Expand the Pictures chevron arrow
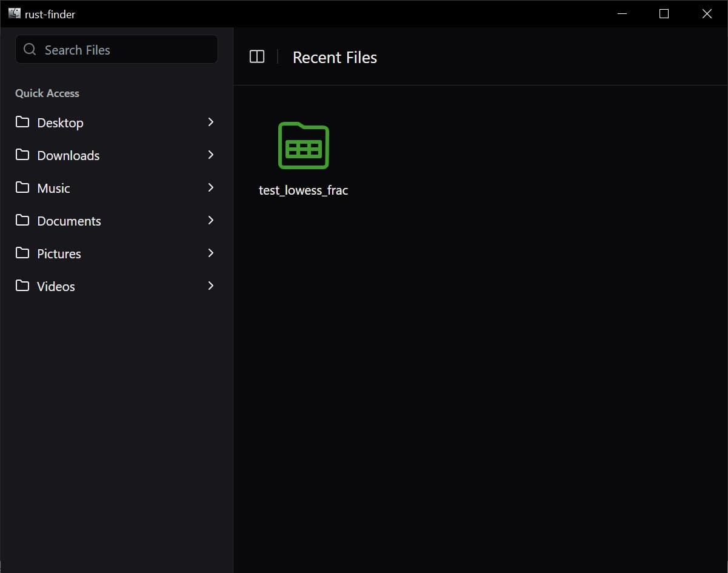This screenshot has height=573, width=728. click(211, 253)
